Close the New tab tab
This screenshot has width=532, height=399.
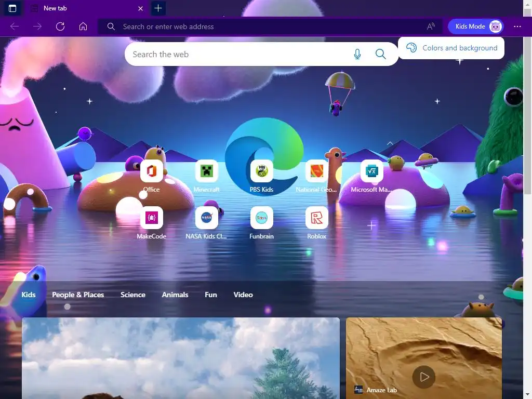pyautogui.click(x=140, y=8)
